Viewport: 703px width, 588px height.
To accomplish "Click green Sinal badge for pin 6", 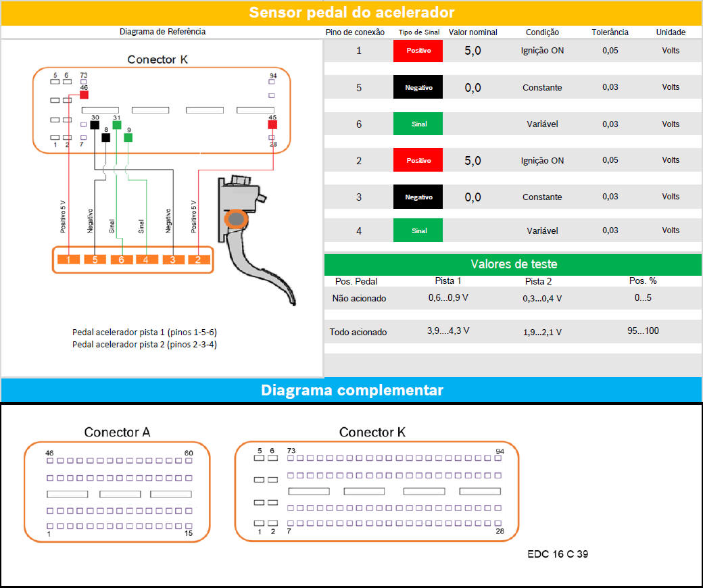I will point(418,124).
